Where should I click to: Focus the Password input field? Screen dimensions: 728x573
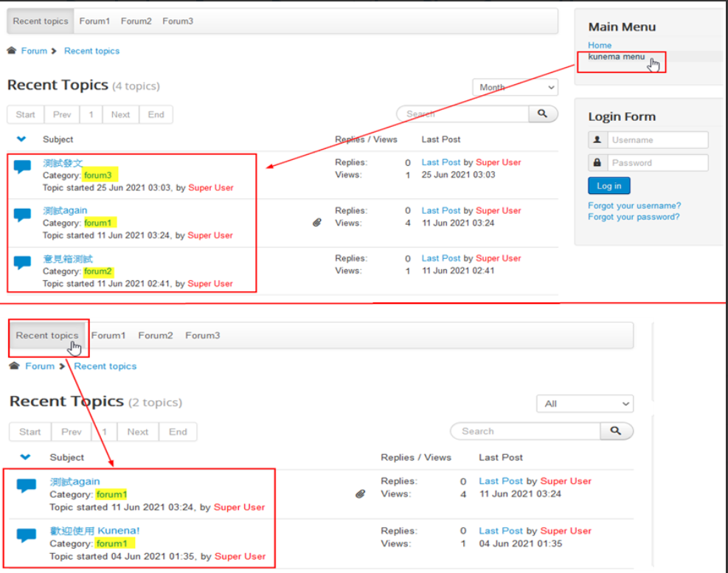coord(657,163)
